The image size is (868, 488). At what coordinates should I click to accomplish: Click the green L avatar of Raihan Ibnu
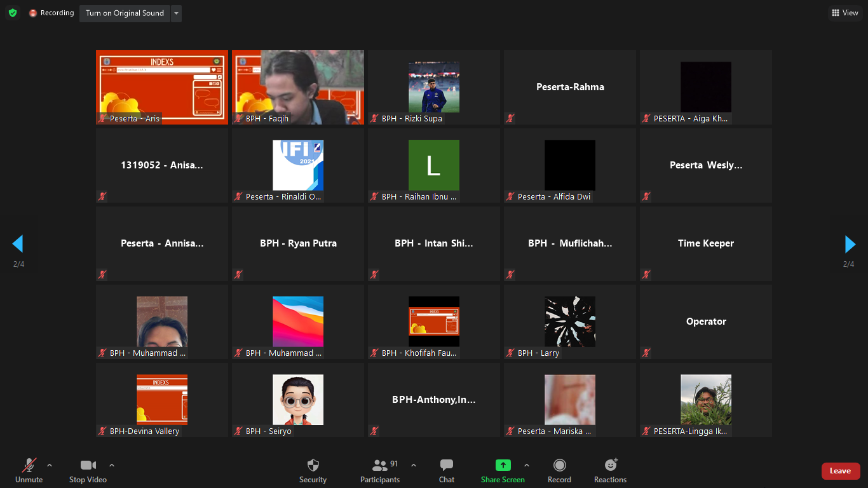(x=434, y=165)
